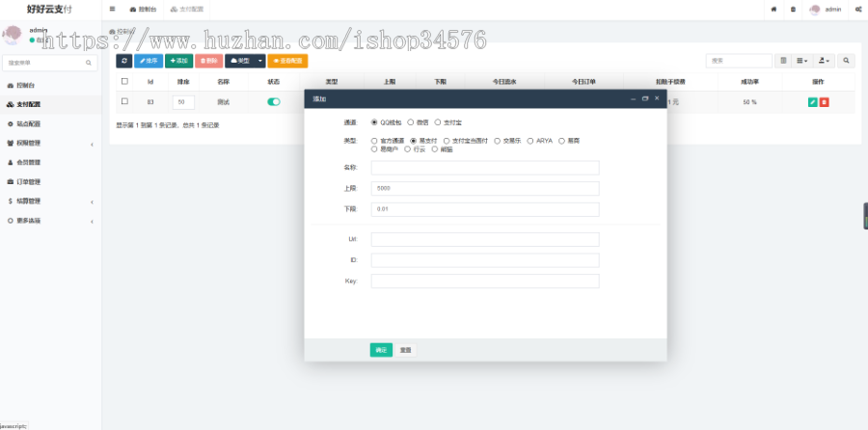Click the magnifier search button beside table tools

point(846,61)
